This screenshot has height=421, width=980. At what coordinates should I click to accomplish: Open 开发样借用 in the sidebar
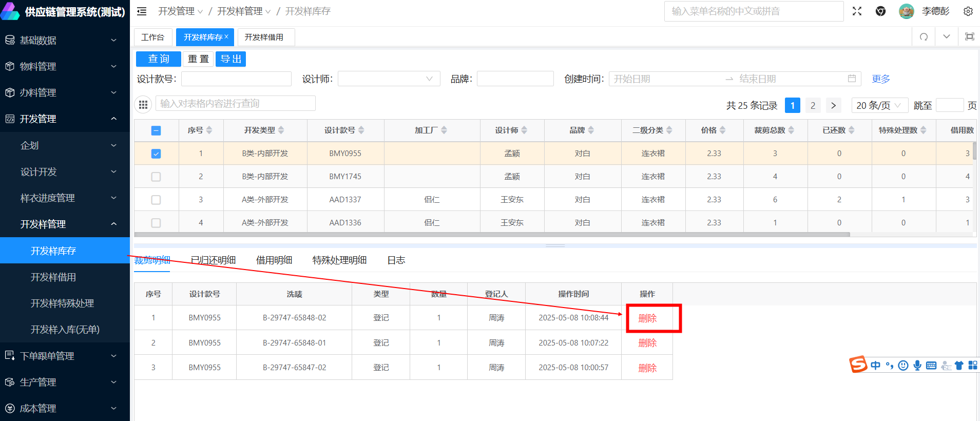coord(53,277)
